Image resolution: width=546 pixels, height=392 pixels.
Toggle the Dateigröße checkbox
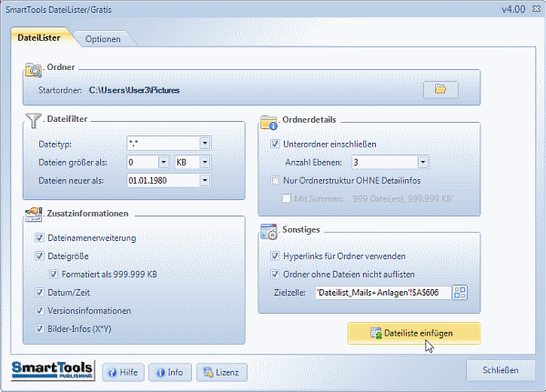[40, 256]
